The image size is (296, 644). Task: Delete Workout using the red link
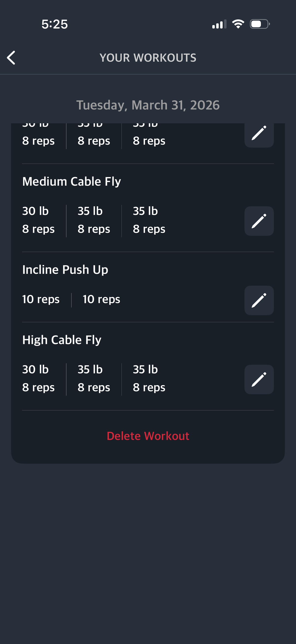pyautogui.click(x=148, y=436)
